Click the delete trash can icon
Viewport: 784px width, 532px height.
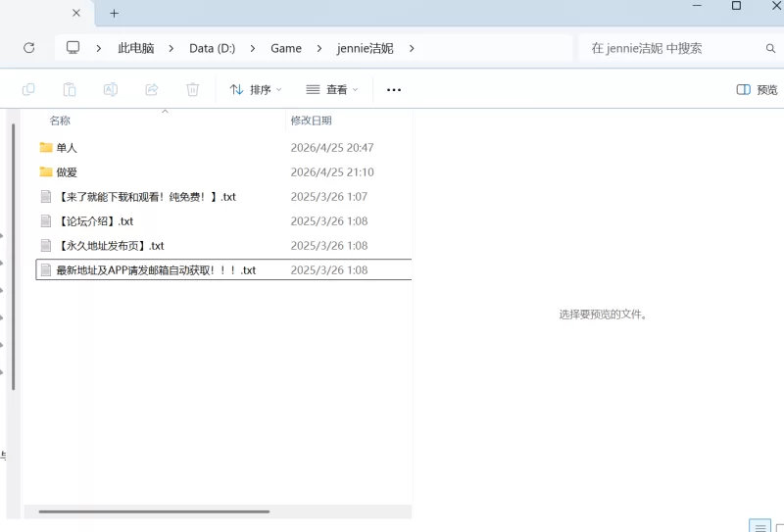coord(192,89)
